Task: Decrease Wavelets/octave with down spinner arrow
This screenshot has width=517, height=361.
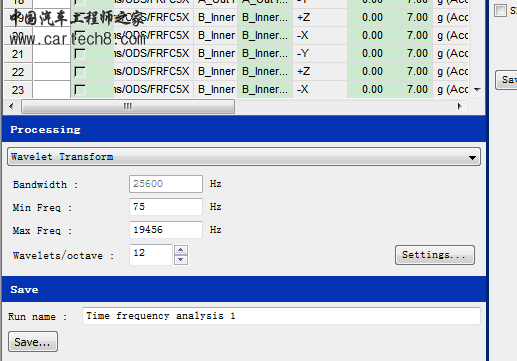Action: coord(181,260)
